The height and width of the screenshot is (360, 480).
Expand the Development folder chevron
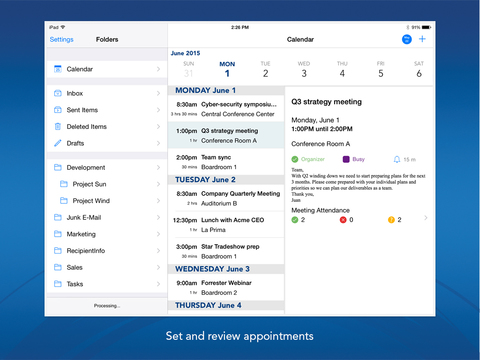(158, 167)
